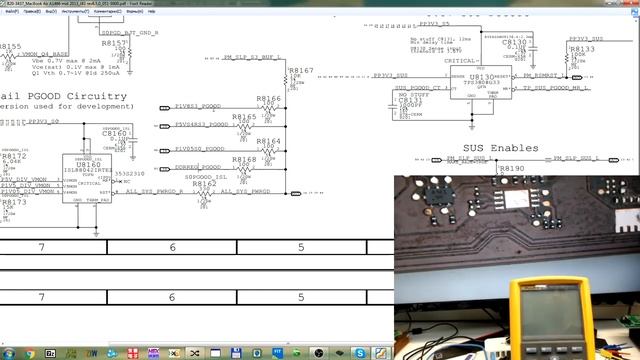Open the red grid taskbar icon
The width and height of the screenshot is (640, 360).
click(x=133, y=353)
